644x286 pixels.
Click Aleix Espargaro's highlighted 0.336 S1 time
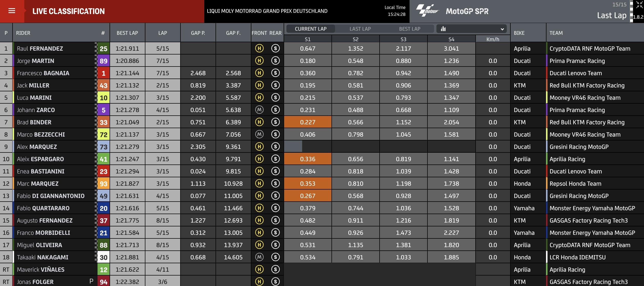[308, 159]
